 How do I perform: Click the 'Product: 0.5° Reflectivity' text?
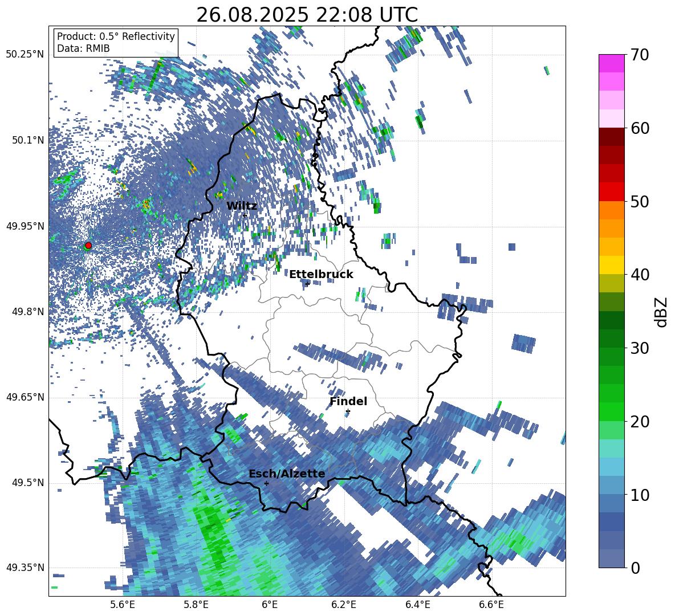(x=116, y=36)
